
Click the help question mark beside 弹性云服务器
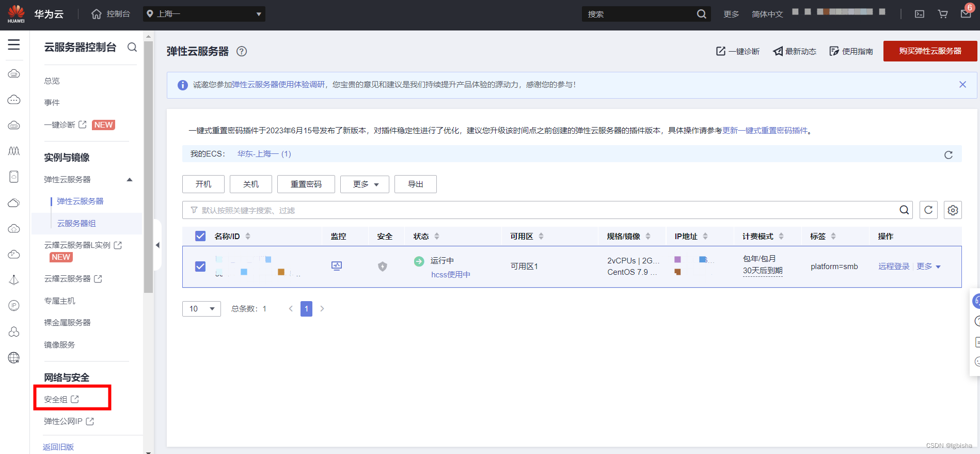click(242, 51)
